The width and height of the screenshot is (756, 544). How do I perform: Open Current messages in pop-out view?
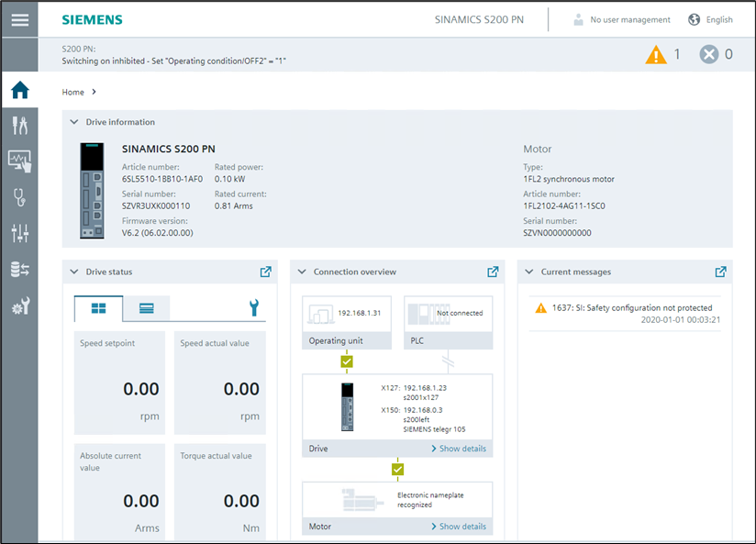[x=720, y=272]
